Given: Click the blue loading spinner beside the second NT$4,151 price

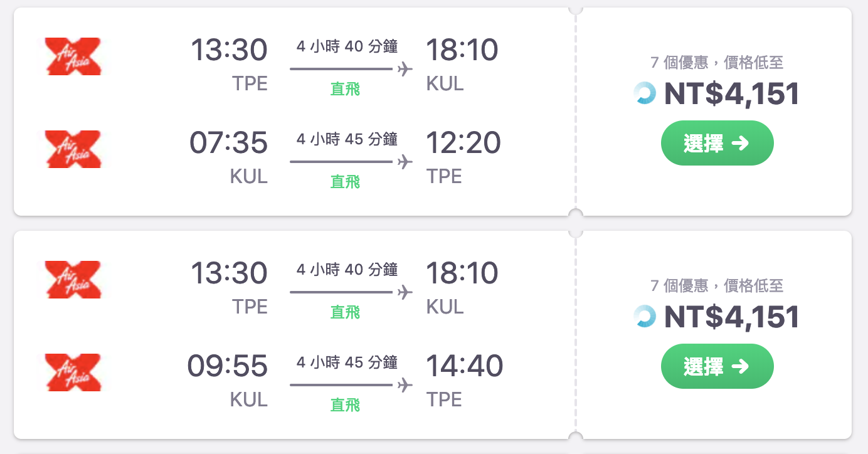Looking at the screenshot, I should [645, 317].
